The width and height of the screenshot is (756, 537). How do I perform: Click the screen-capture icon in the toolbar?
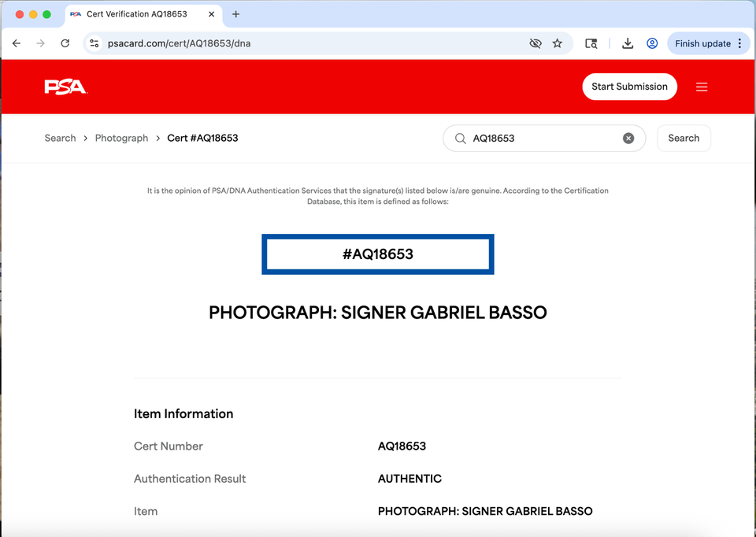(x=591, y=43)
